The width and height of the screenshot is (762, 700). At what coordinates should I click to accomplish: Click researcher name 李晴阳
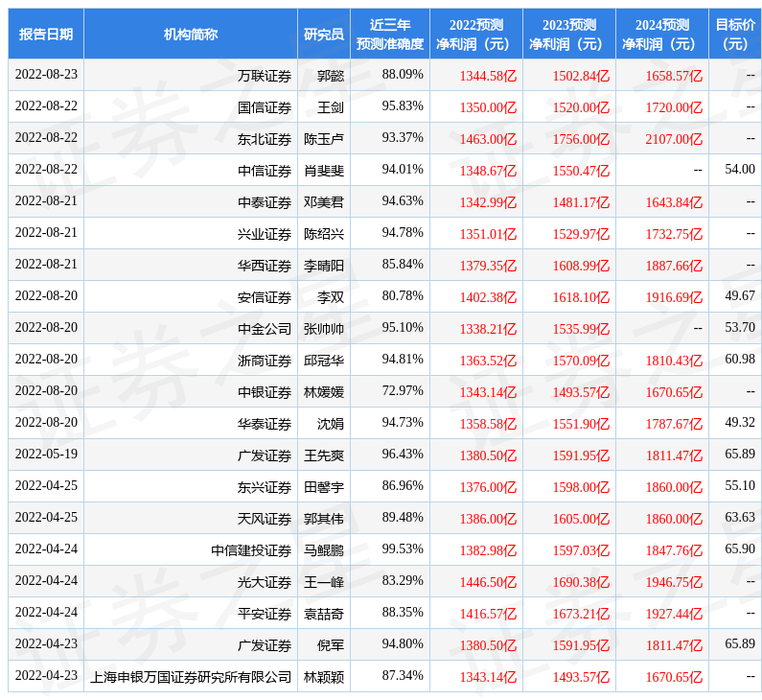tap(324, 266)
